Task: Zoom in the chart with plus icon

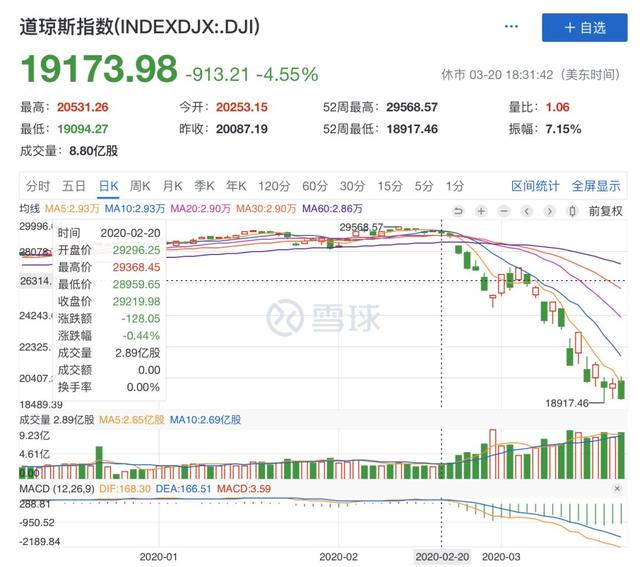Action: [x=481, y=210]
